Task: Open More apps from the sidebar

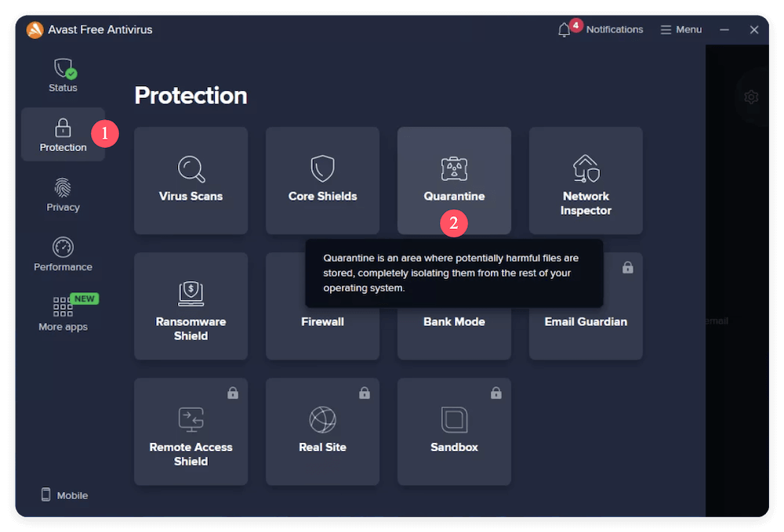Action: (x=63, y=313)
